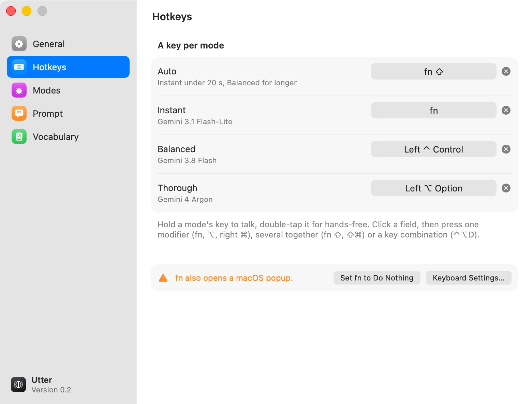This screenshot has width=532, height=404.
Task: Click the Hotkeys keyboard icon in sidebar
Action: 19,67
